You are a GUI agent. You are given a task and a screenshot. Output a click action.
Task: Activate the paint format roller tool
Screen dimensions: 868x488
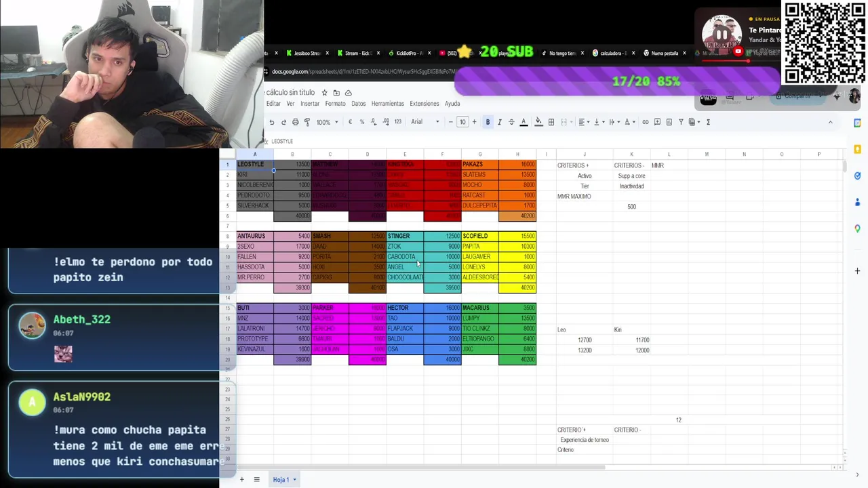307,122
